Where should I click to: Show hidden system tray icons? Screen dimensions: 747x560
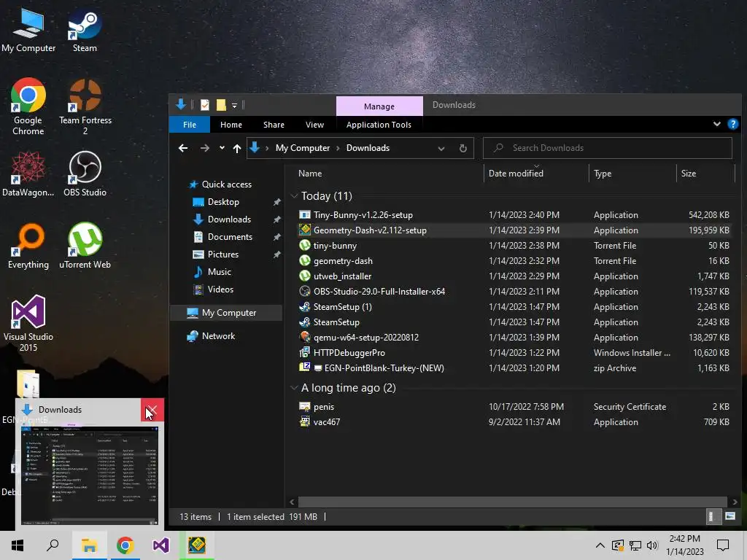(600, 545)
